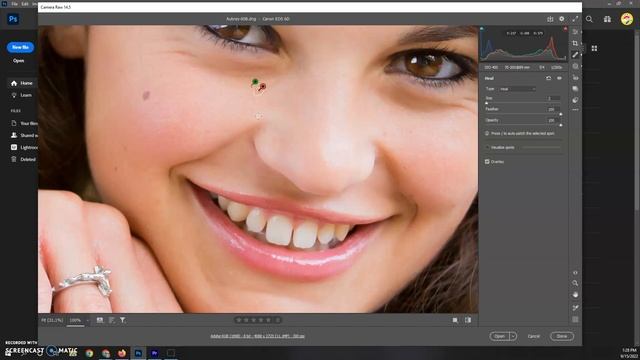
Task: Select Deleted in Photoshop sidebar
Action: [x=24, y=160]
